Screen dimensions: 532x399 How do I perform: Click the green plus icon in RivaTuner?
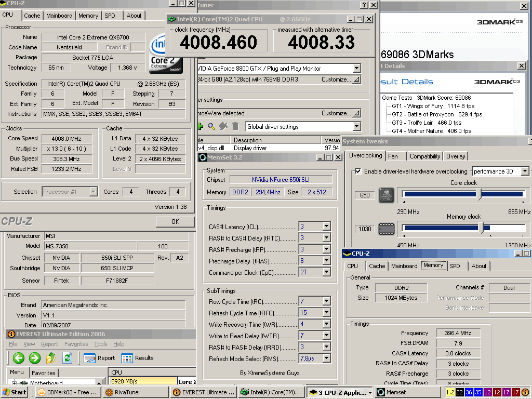pos(200,127)
